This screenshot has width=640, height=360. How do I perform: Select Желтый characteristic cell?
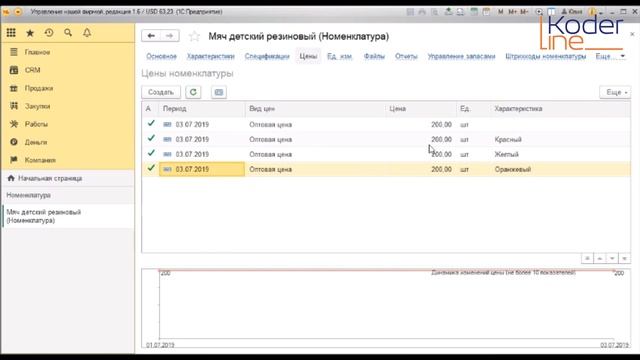[x=507, y=154]
